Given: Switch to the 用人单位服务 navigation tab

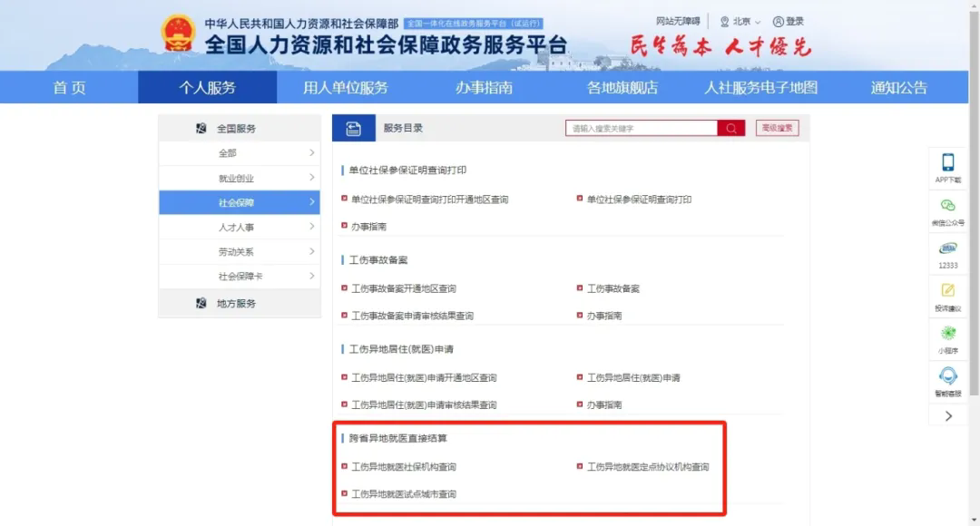Looking at the screenshot, I should tap(346, 87).
